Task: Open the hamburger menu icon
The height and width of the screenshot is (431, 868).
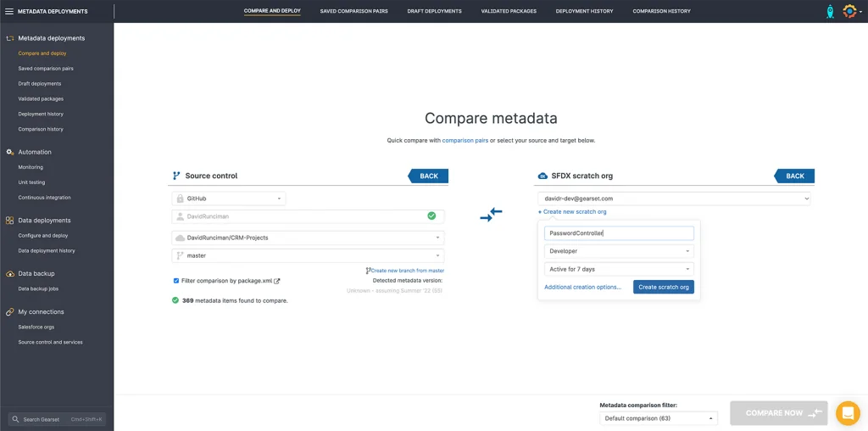Action: [x=8, y=11]
